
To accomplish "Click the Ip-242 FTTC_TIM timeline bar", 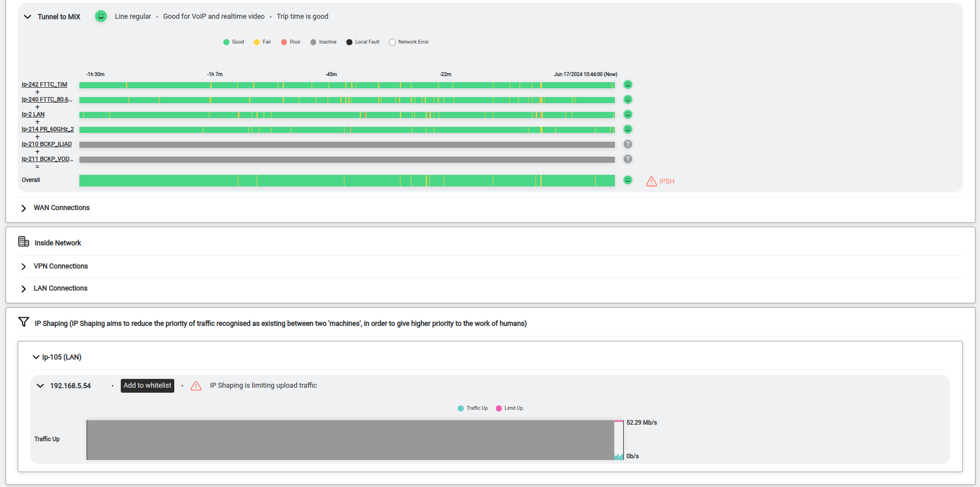I will tap(347, 85).
